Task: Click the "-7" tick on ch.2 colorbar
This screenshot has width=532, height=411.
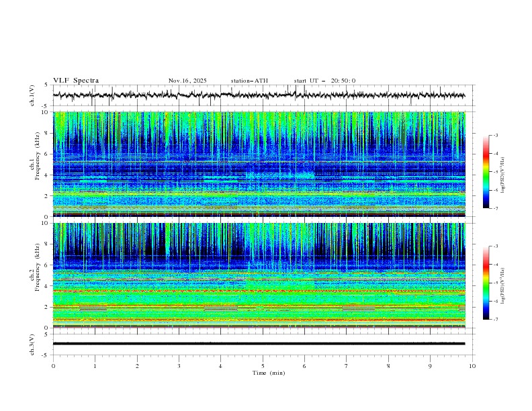Action: pyautogui.click(x=496, y=320)
